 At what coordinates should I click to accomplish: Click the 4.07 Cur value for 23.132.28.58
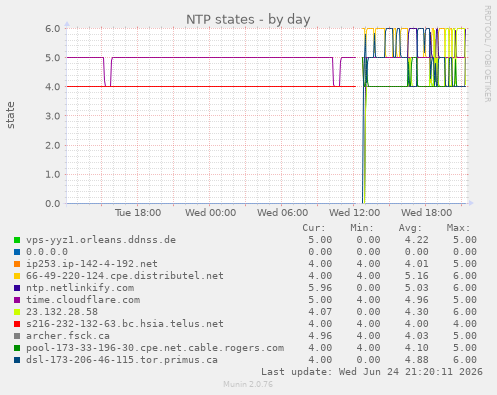320,312
